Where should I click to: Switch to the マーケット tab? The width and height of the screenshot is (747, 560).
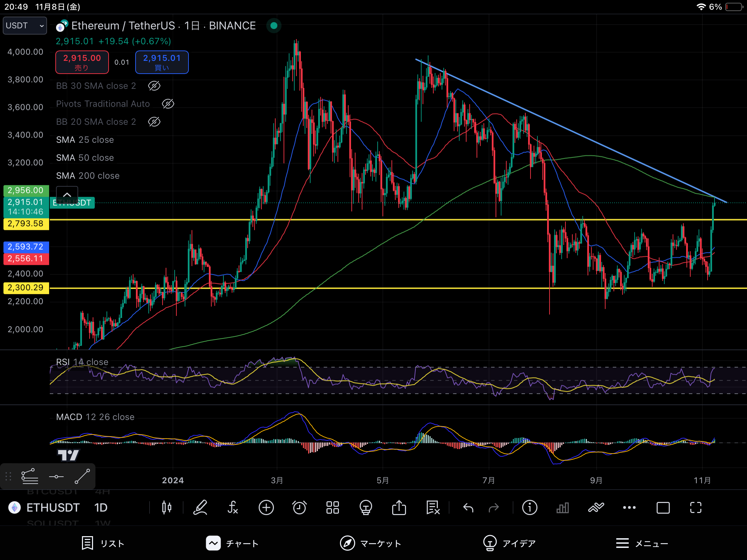point(370,543)
